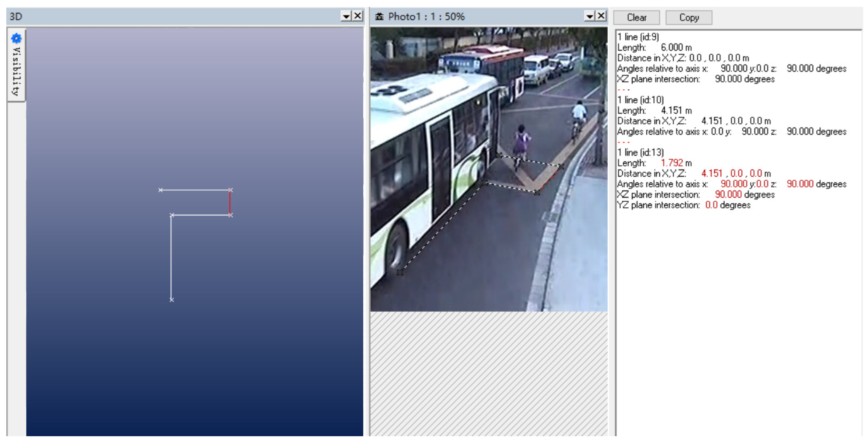This screenshot has height=444, width=868.
Task: Click photo marker at bus rear corner
Action: point(499,155)
